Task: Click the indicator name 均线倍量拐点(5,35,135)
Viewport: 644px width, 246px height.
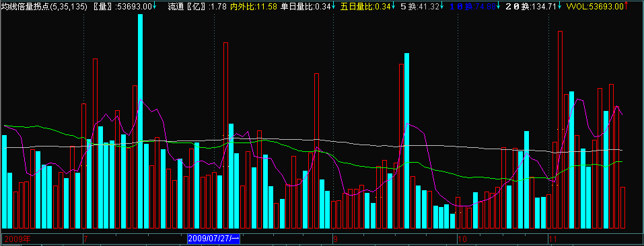Action: (x=44, y=7)
